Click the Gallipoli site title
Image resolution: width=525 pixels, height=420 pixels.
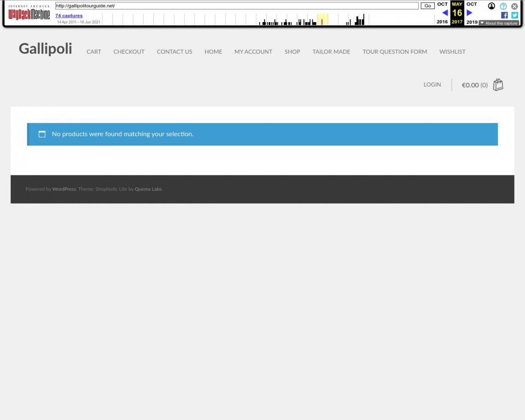[x=45, y=48]
